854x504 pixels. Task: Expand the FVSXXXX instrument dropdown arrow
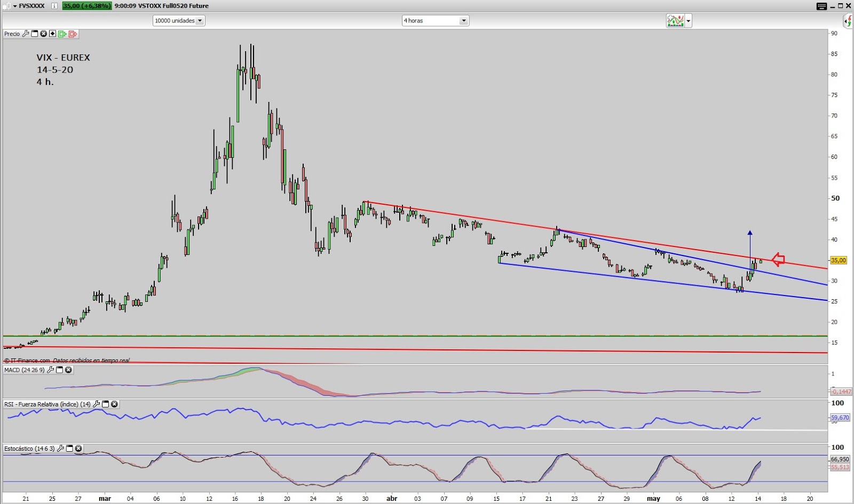point(15,6)
